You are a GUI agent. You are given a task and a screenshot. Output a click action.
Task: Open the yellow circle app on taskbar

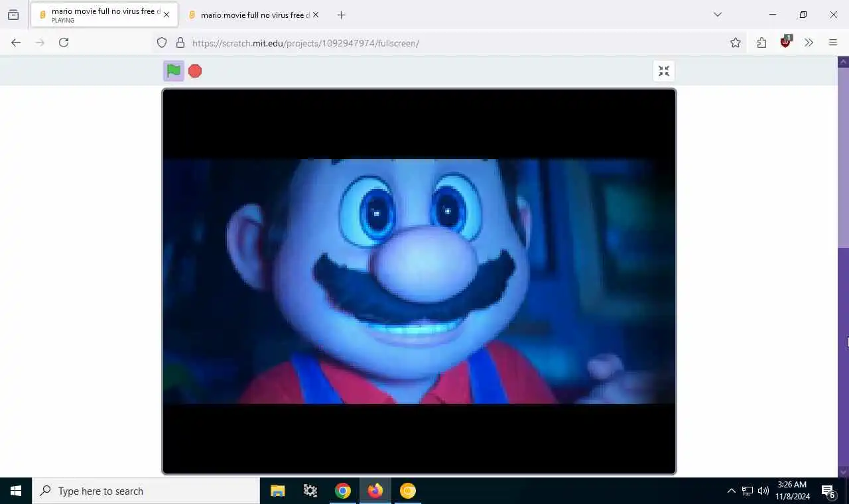(408, 491)
